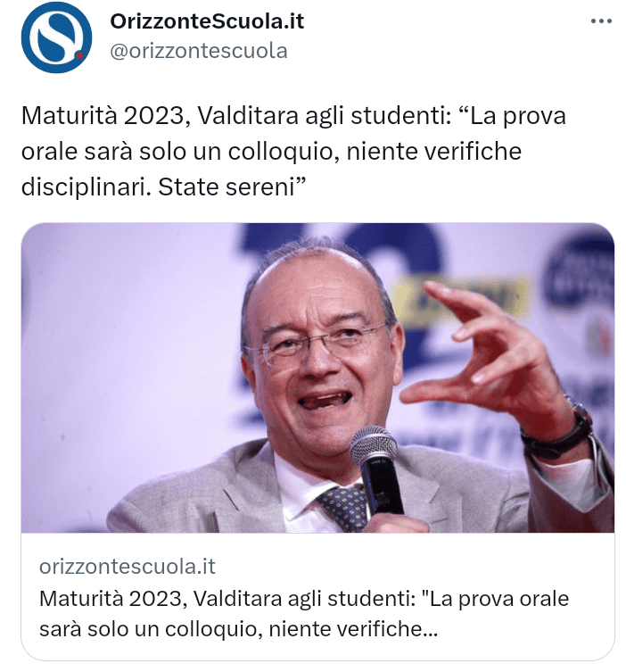Click the @orizzontescuola handle
Screen dimensions: 626x672
tap(198, 51)
